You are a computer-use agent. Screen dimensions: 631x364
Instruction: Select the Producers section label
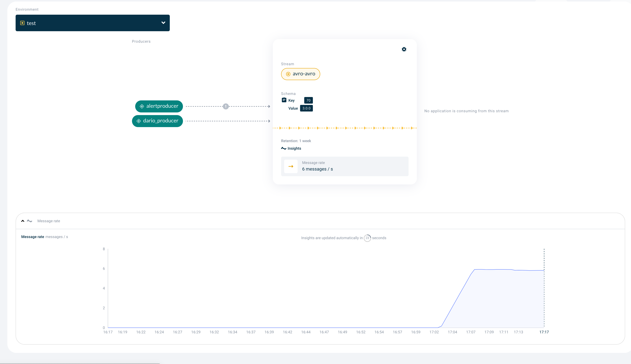(x=141, y=41)
